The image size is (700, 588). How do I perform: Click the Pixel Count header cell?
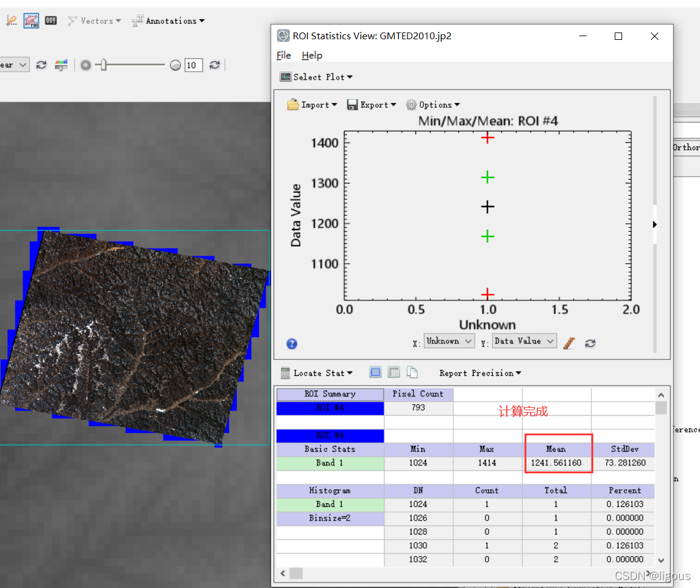tap(418, 394)
